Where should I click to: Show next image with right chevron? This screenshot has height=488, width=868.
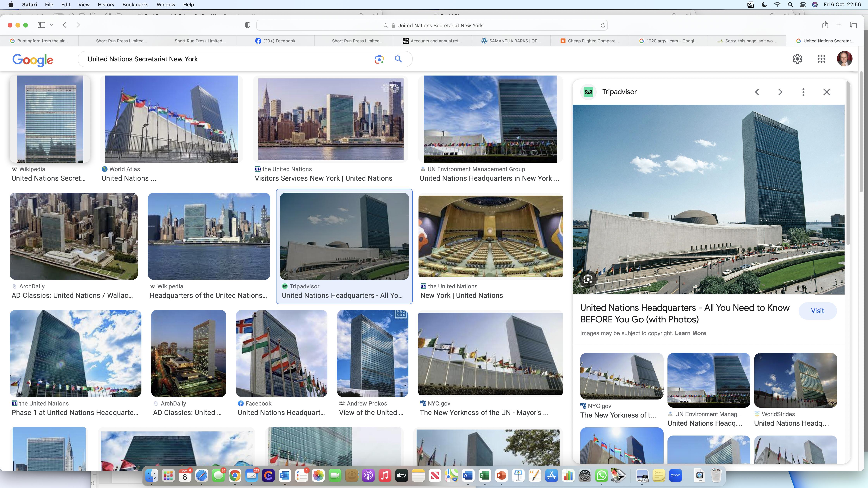[780, 92]
